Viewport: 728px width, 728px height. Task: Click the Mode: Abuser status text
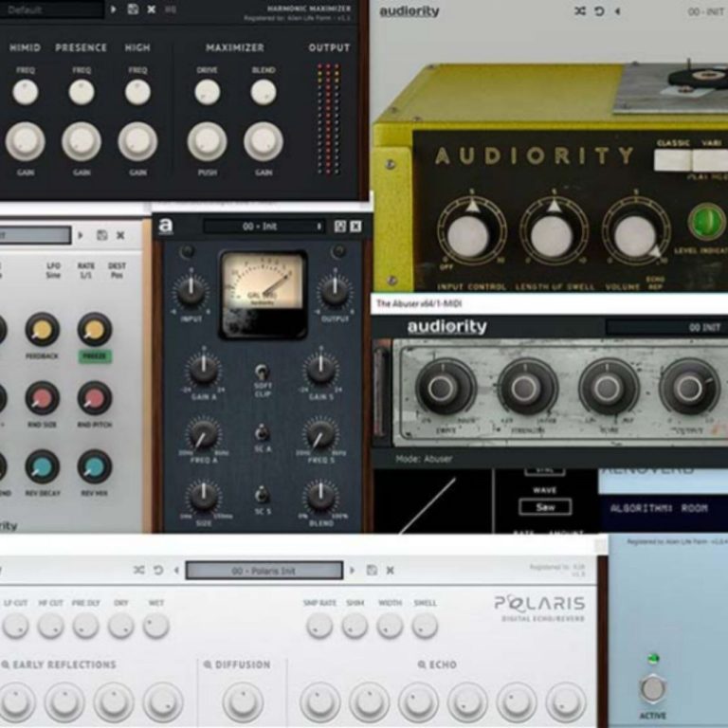[424, 459]
